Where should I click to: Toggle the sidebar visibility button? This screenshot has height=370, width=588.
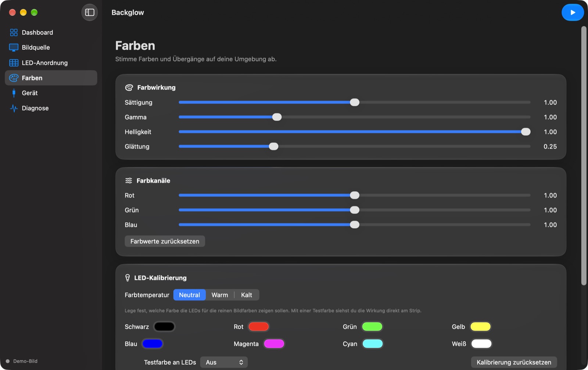coord(90,13)
